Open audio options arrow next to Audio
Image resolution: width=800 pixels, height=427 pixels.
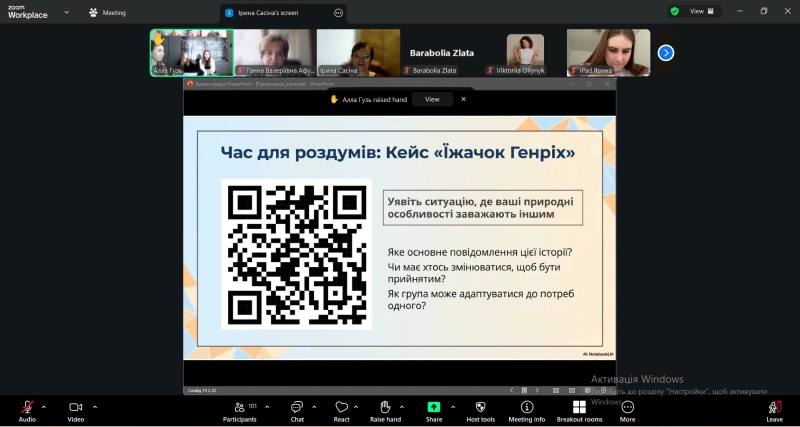pos(43,407)
